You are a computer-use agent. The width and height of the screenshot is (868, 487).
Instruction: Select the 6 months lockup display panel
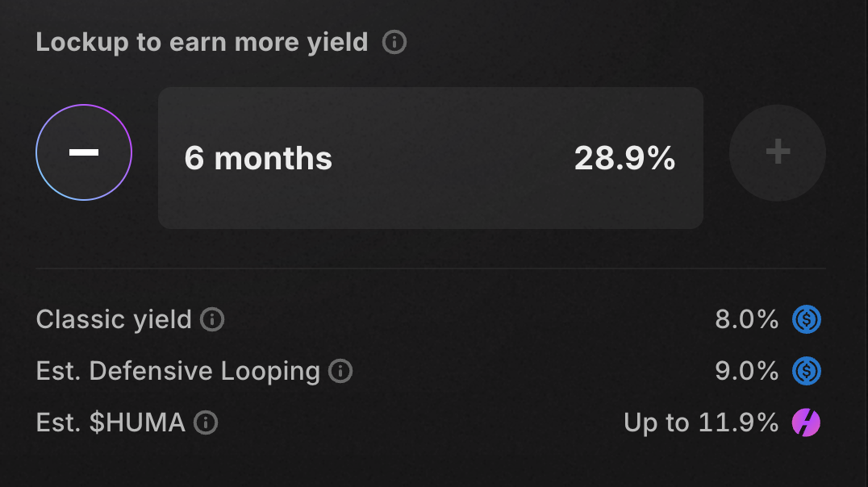pyautogui.click(x=431, y=158)
